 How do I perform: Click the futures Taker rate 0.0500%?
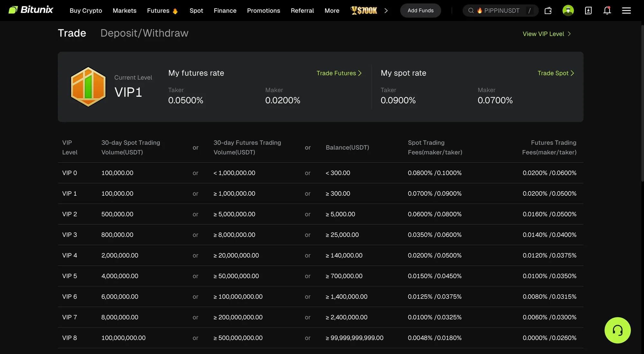point(185,100)
